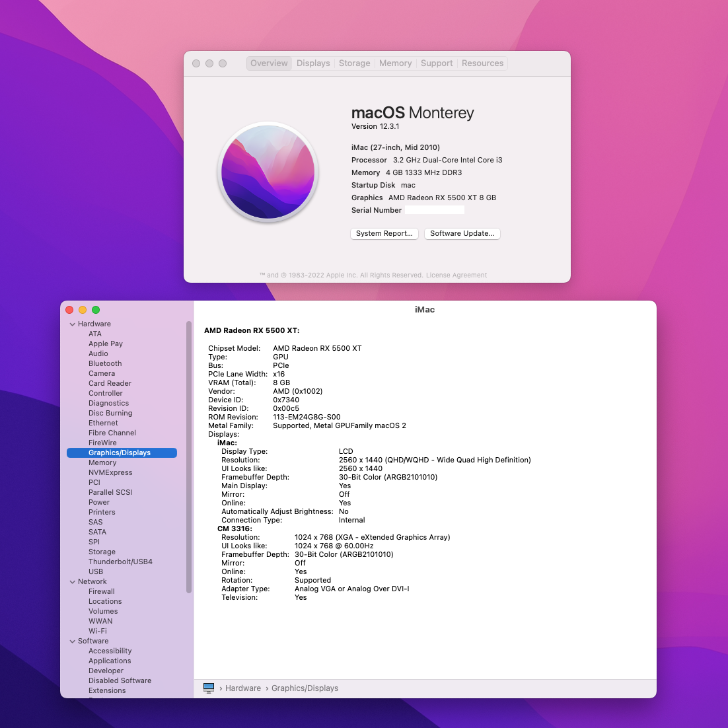Viewport: 728px width, 728px height.
Task: Switch to the Overview tab
Action: click(x=269, y=63)
